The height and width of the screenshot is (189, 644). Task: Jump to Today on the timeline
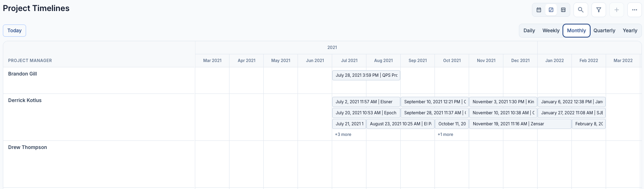click(x=15, y=31)
